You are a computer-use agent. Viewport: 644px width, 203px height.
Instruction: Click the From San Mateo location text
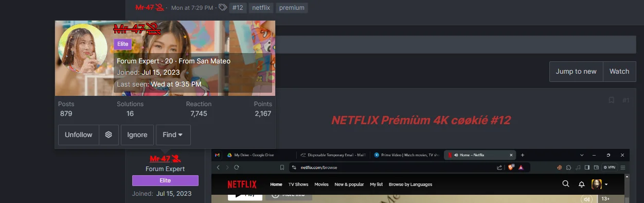click(x=205, y=61)
